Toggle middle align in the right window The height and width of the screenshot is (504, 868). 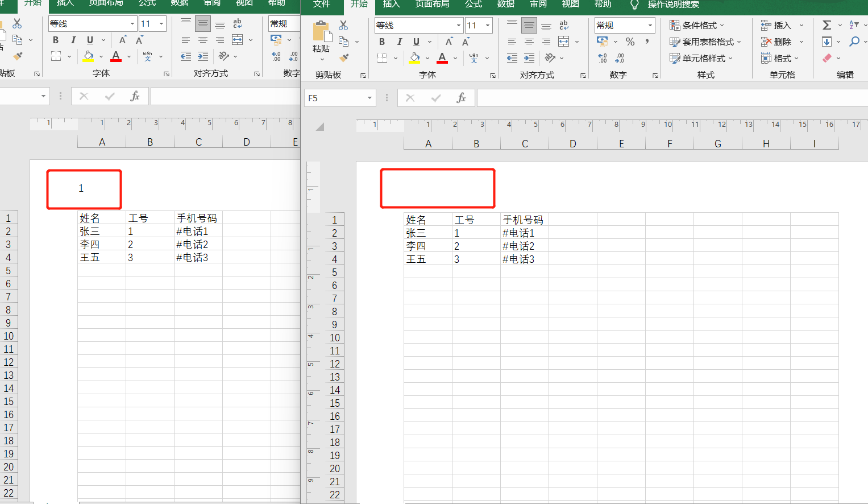[529, 25]
